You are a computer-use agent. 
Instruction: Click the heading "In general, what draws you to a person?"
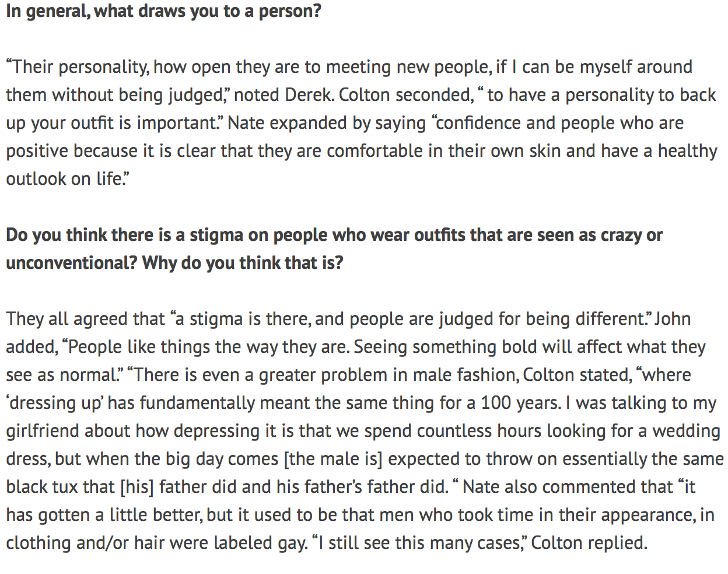coord(163,11)
